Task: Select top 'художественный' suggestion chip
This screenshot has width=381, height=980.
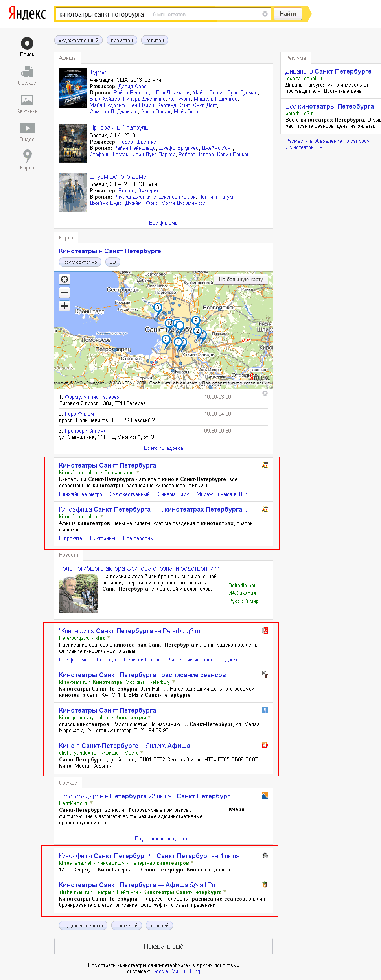Action: tap(78, 40)
